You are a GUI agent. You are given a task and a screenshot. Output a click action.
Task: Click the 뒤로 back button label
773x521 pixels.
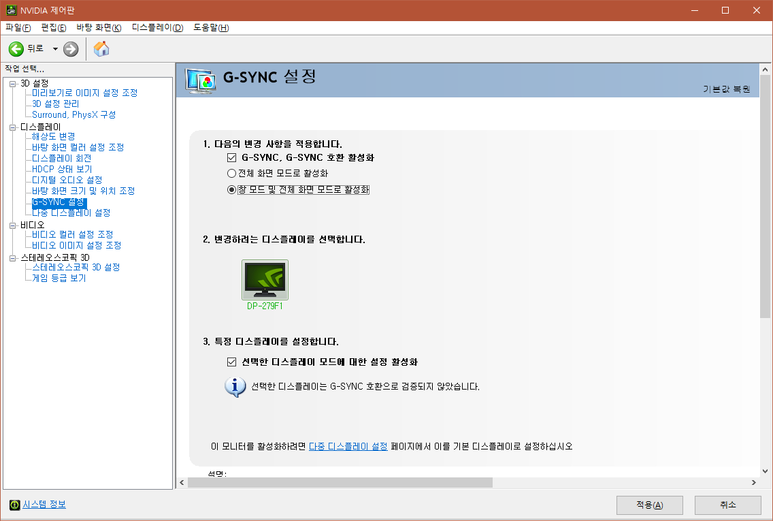35,48
